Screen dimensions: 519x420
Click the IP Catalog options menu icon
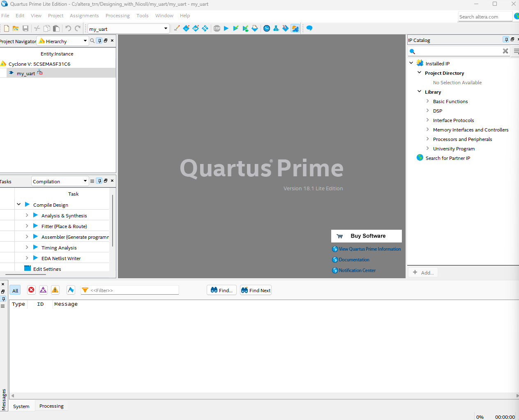coord(516,51)
